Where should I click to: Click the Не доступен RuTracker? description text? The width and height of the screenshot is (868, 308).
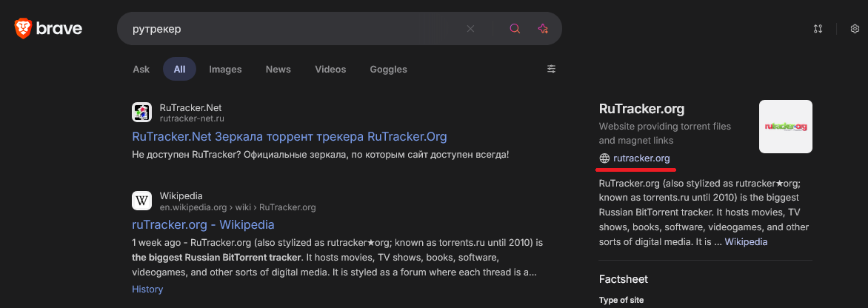pos(320,155)
